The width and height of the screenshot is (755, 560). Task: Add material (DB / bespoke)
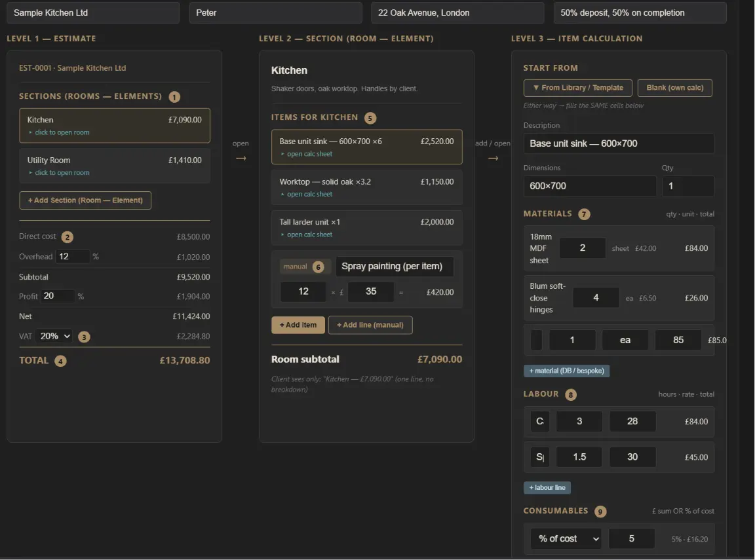coord(567,371)
